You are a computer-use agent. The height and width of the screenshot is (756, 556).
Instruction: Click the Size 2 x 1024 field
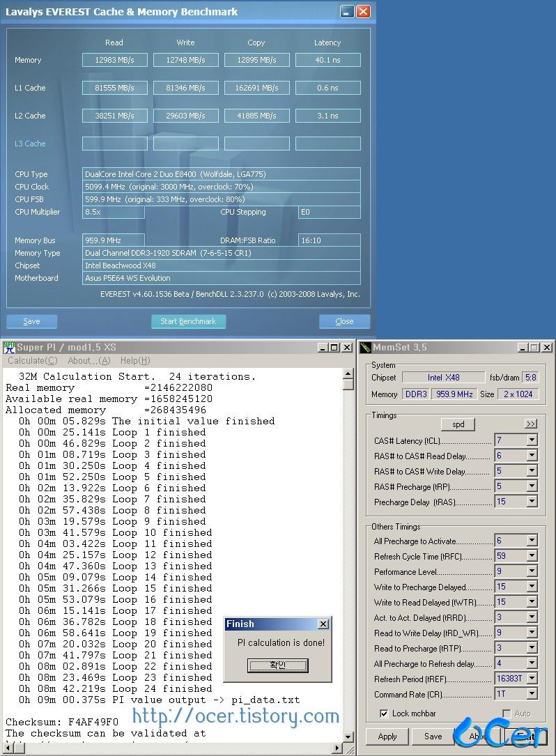pos(518,394)
